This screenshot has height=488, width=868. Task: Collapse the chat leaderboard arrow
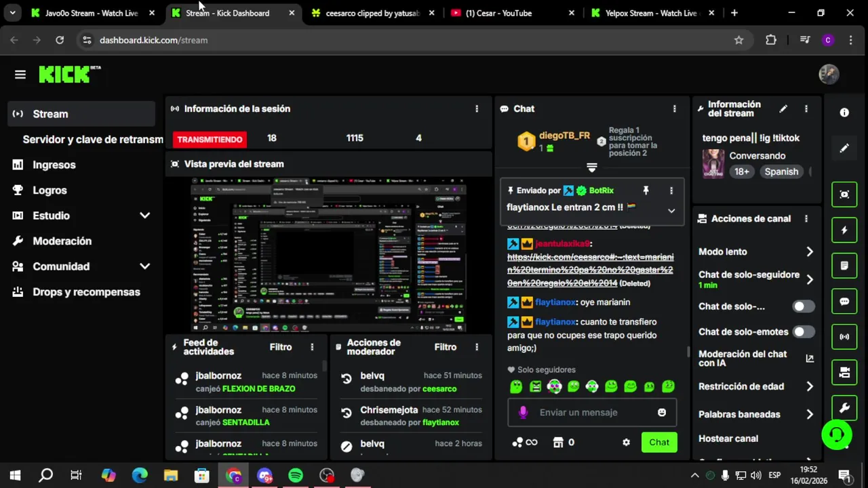pyautogui.click(x=591, y=167)
